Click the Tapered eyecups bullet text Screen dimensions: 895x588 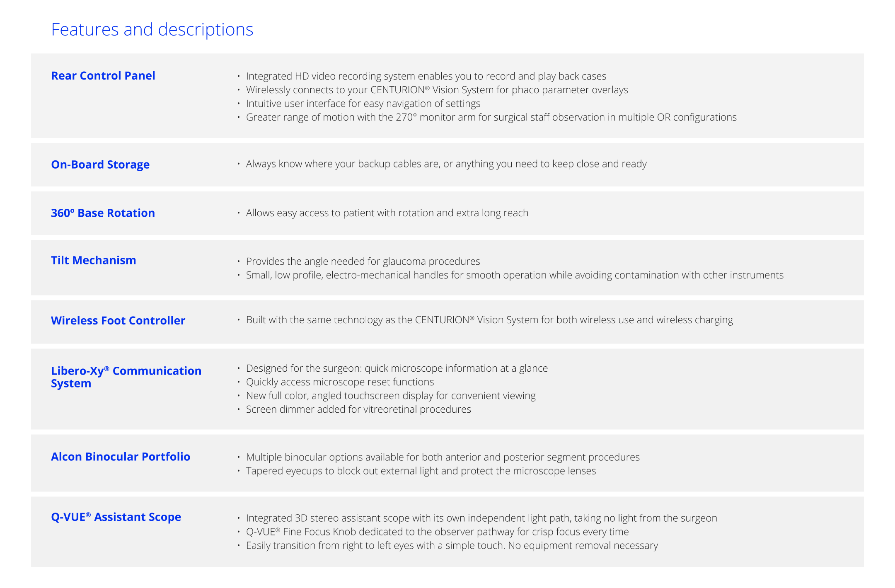click(x=421, y=471)
